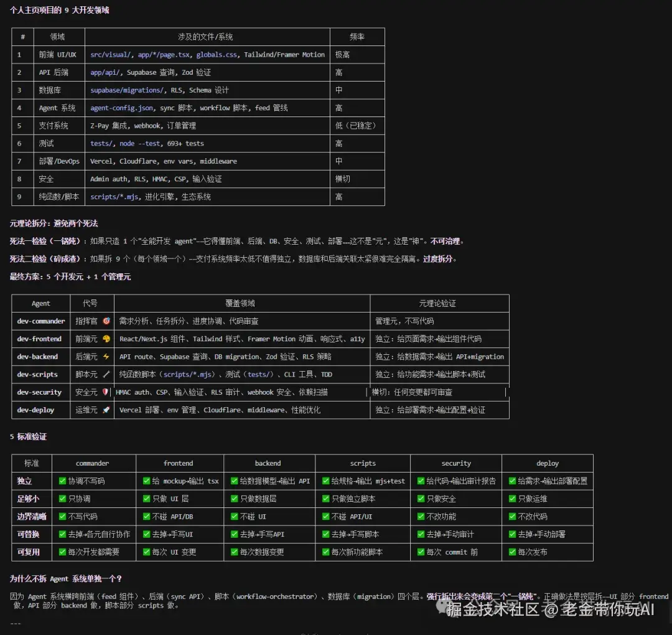The image size is (672, 635).
Task: Click the node --test link
Action: pyautogui.click(x=140, y=143)
